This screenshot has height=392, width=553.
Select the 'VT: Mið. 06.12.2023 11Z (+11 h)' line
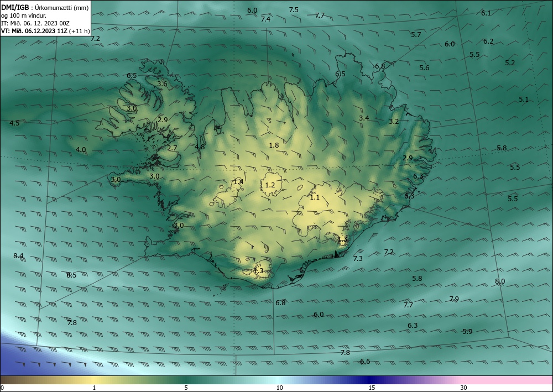[x=45, y=31]
